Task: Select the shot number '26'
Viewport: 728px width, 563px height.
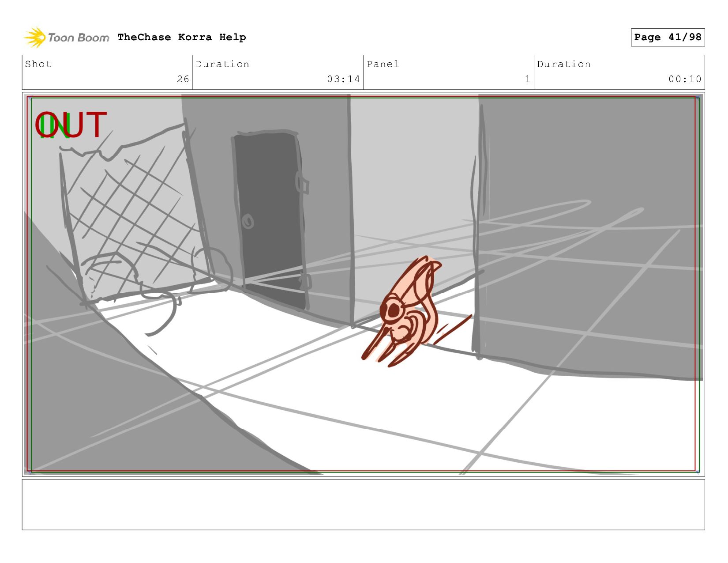Action: coord(183,79)
